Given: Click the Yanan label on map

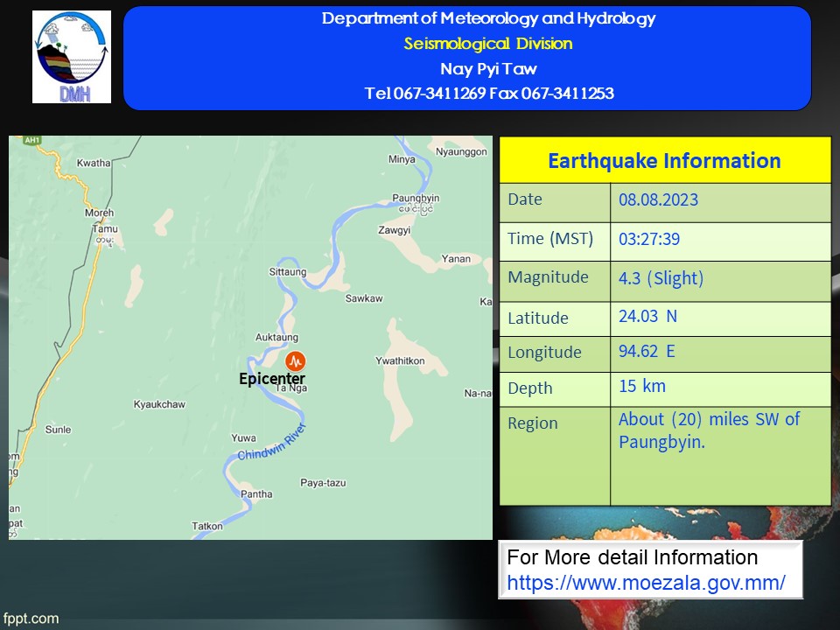Looking at the screenshot, I should point(456,259).
